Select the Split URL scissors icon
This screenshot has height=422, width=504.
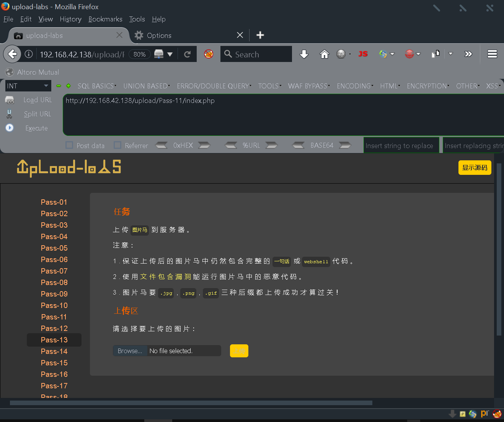pos(10,114)
